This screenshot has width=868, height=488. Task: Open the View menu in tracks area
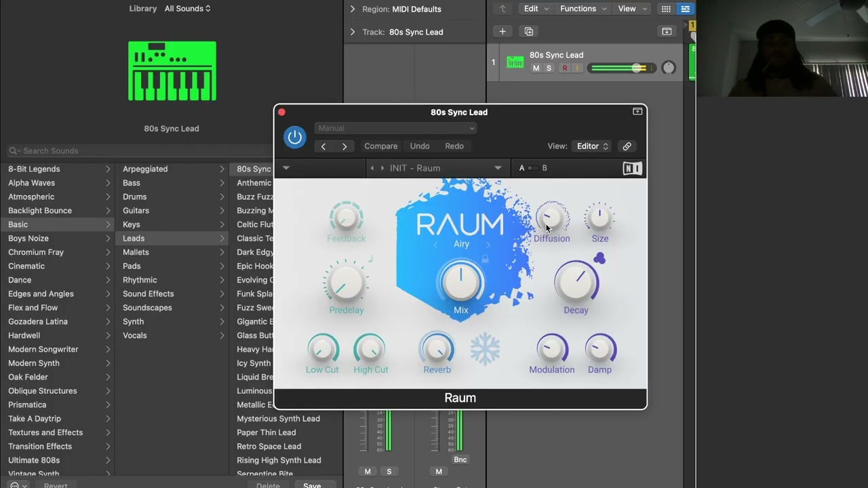631,9
